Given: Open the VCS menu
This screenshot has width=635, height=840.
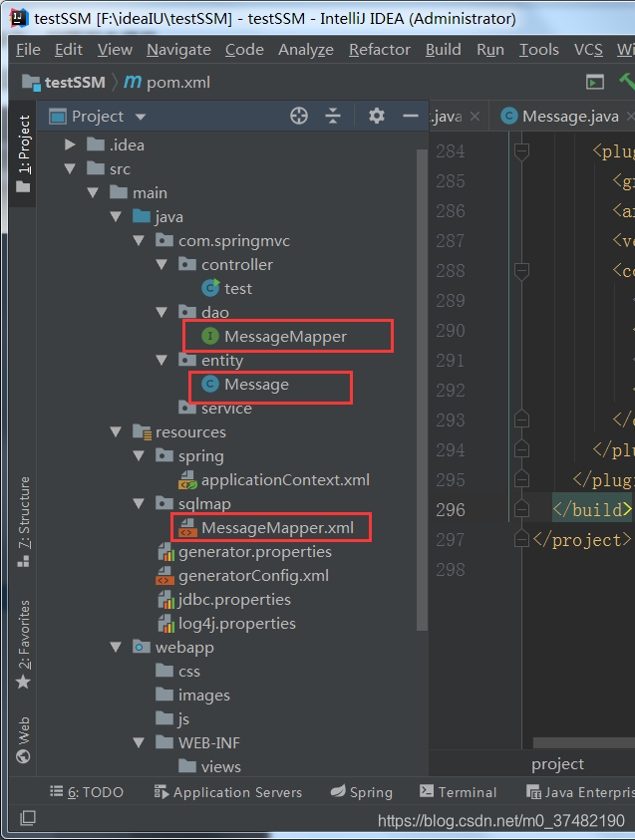Looking at the screenshot, I should tap(588, 50).
